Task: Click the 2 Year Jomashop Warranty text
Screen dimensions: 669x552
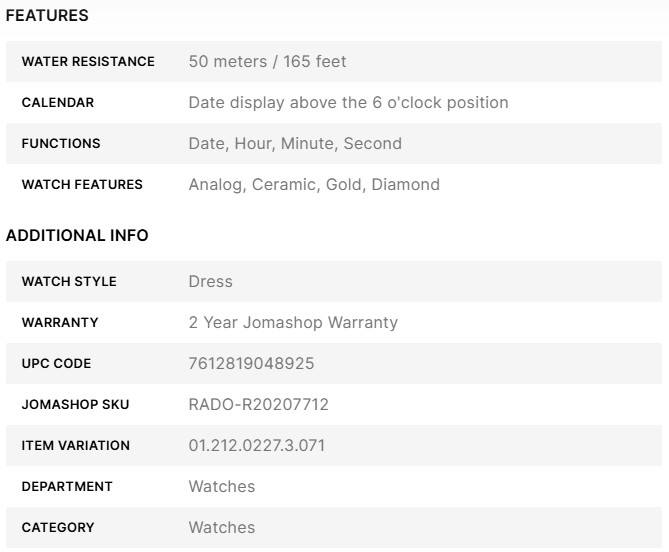Action: tap(293, 323)
